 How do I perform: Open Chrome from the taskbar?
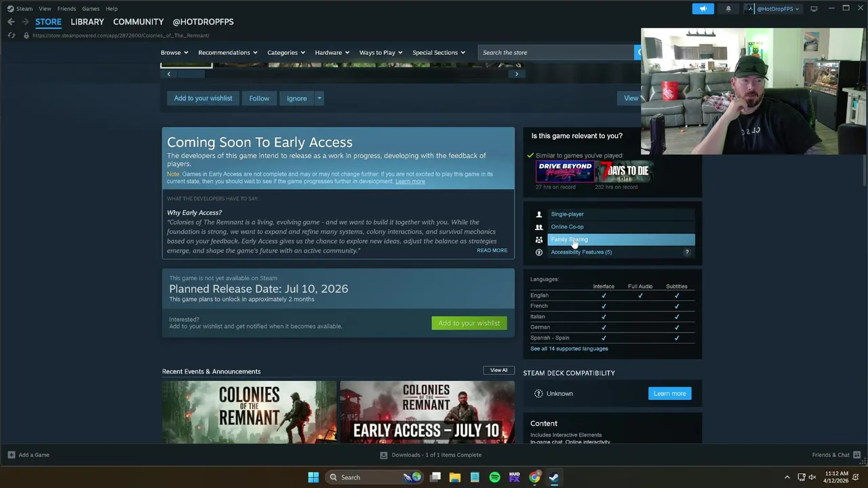pos(535,477)
